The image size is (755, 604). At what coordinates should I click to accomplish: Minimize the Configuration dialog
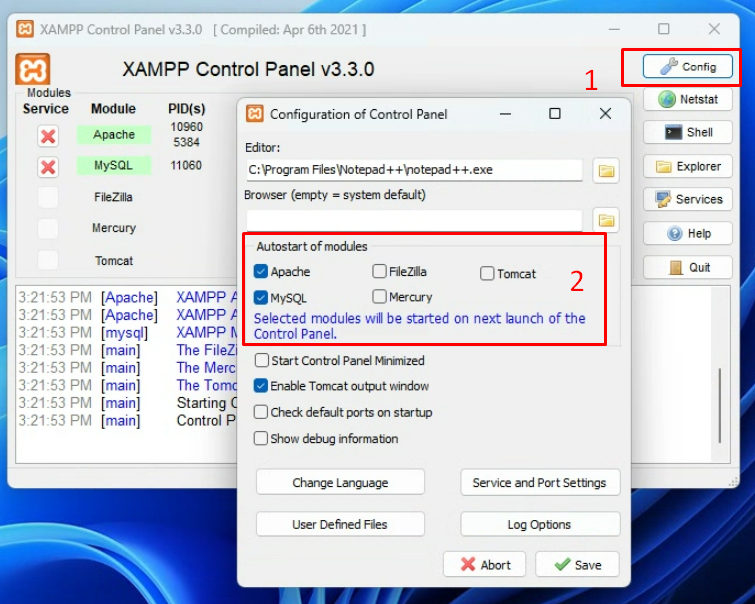(505, 114)
